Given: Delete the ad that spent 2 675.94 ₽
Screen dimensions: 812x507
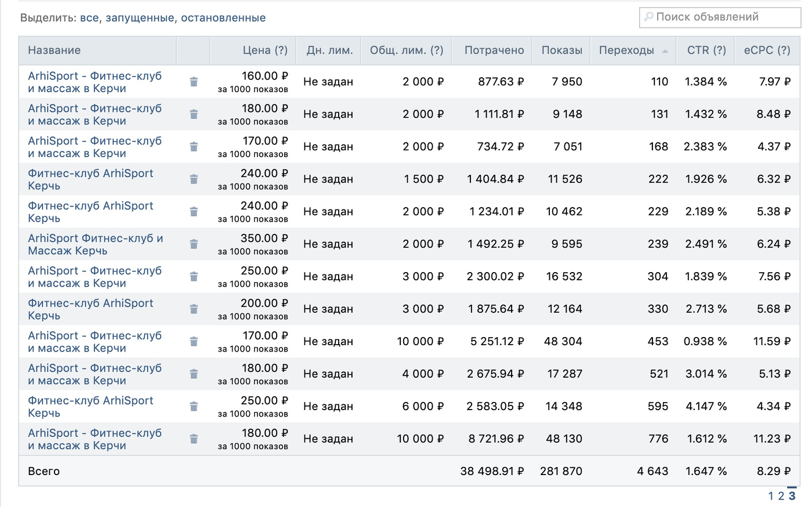Looking at the screenshot, I should pyautogui.click(x=194, y=374).
